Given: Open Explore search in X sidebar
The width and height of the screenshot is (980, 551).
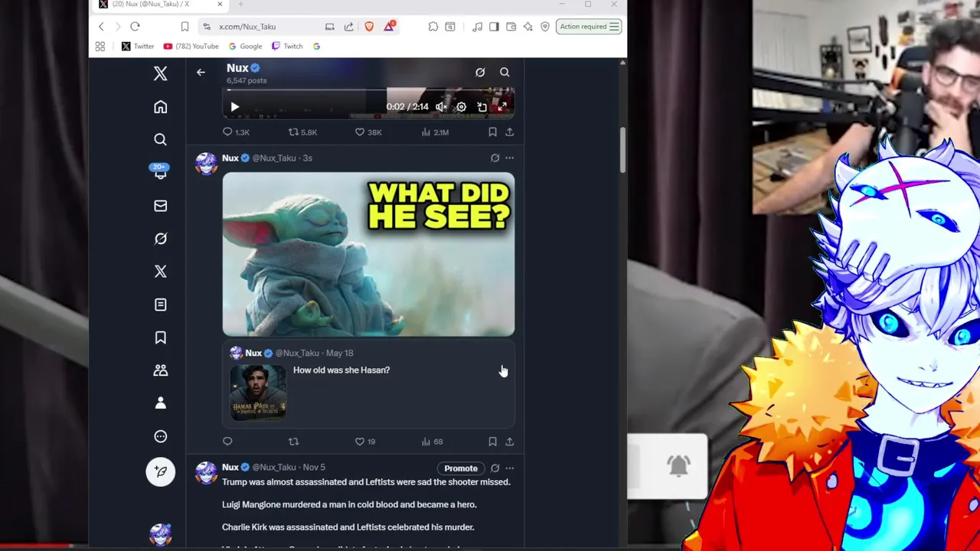Looking at the screenshot, I should [x=160, y=139].
